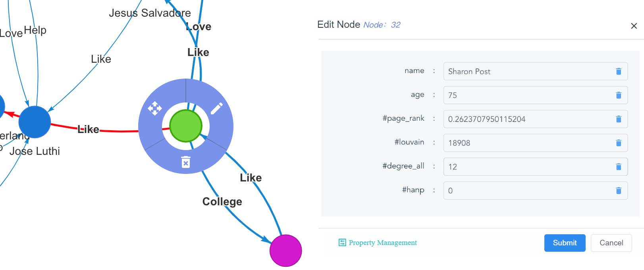
Task: Close the Edit Node panel
Action: point(634,26)
